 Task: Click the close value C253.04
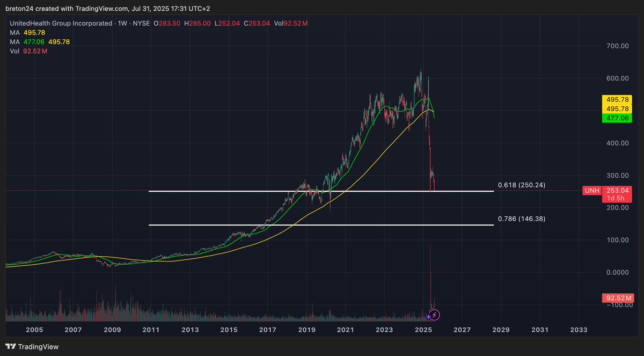(x=257, y=23)
